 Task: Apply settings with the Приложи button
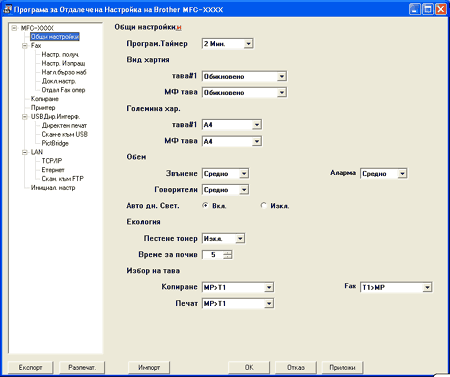[x=342, y=367]
